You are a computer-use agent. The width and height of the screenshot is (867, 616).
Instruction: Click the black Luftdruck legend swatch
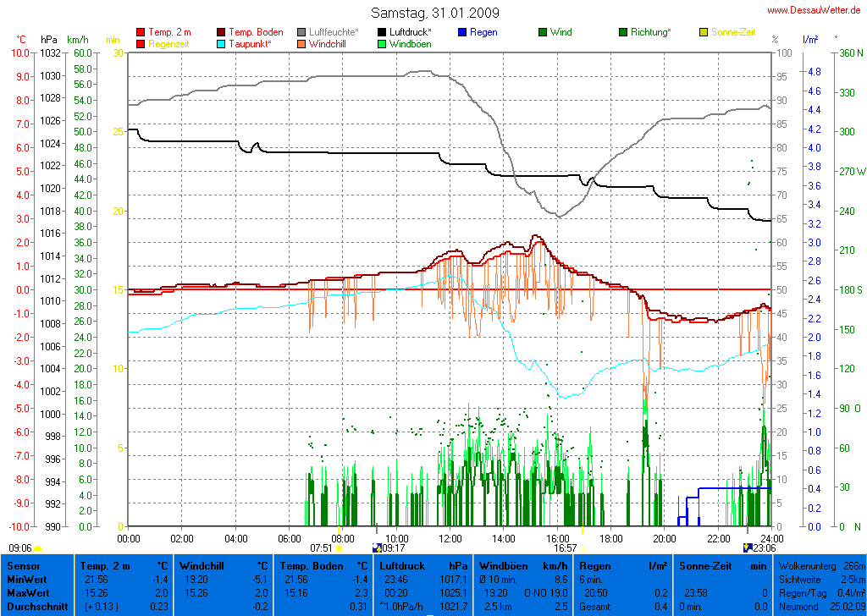pyautogui.click(x=381, y=32)
